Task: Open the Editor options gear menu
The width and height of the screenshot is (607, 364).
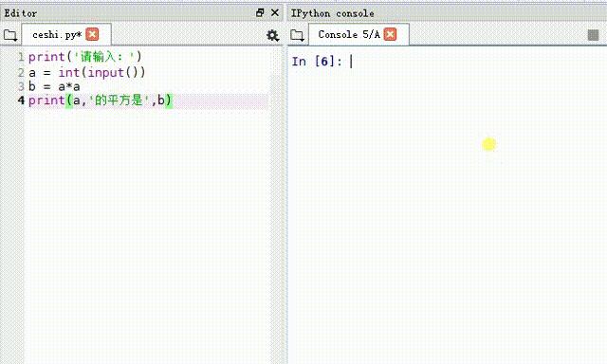Action: coord(272,36)
